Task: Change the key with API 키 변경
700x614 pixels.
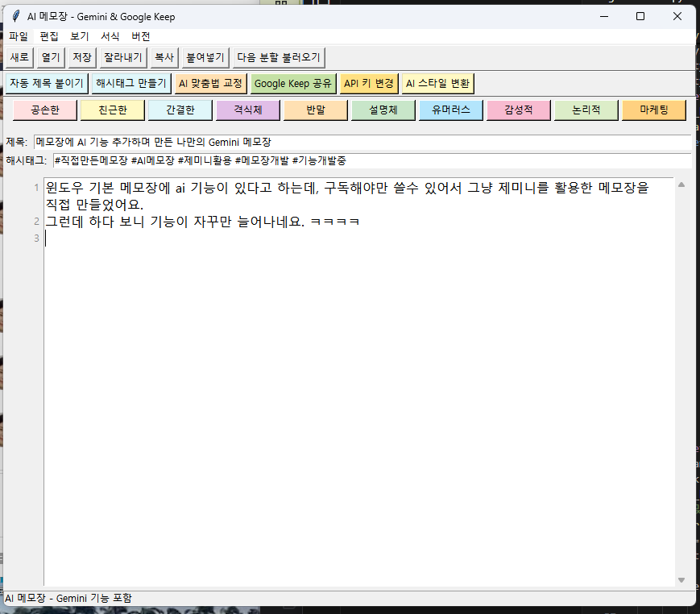Action: (369, 84)
